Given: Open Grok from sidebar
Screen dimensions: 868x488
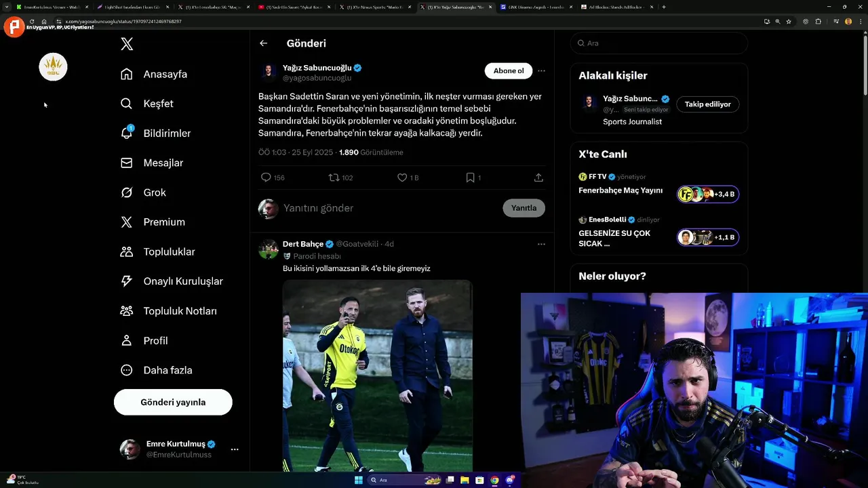Looking at the screenshot, I should 143,192.
